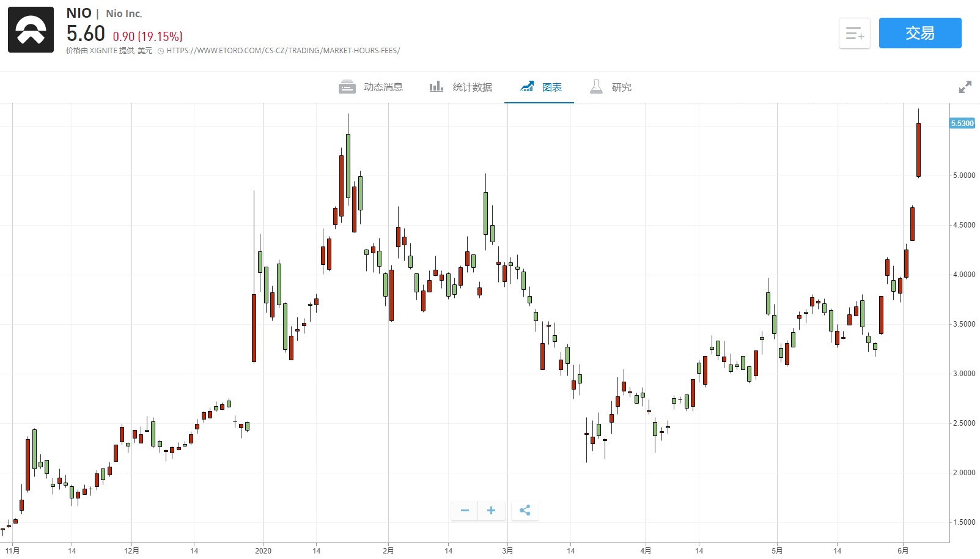Click the 12月 date axis label
This screenshot has height=559, width=980.
tap(131, 550)
